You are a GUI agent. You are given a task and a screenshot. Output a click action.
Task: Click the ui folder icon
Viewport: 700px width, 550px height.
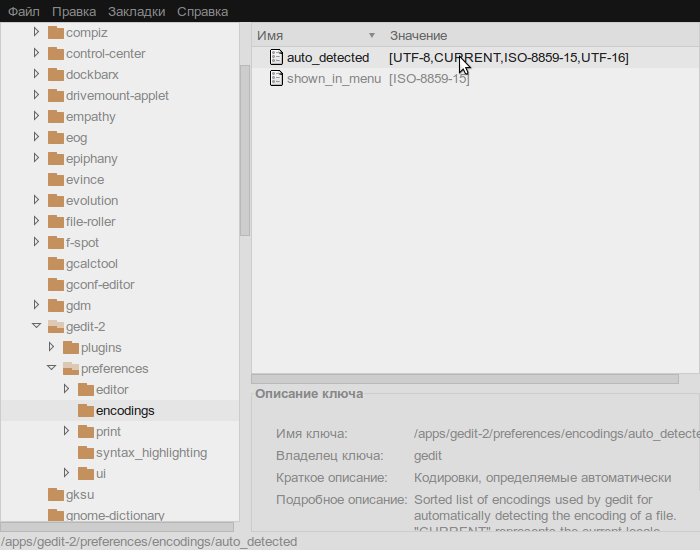(x=86, y=473)
